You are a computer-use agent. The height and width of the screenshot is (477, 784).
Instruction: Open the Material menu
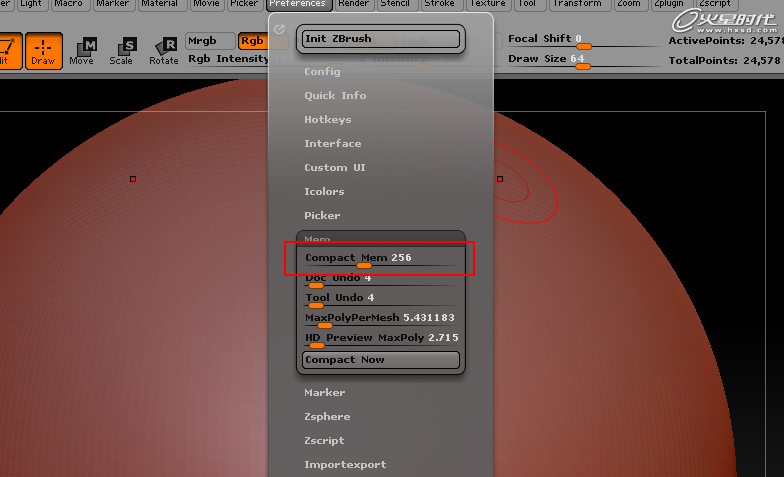point(160,4)
